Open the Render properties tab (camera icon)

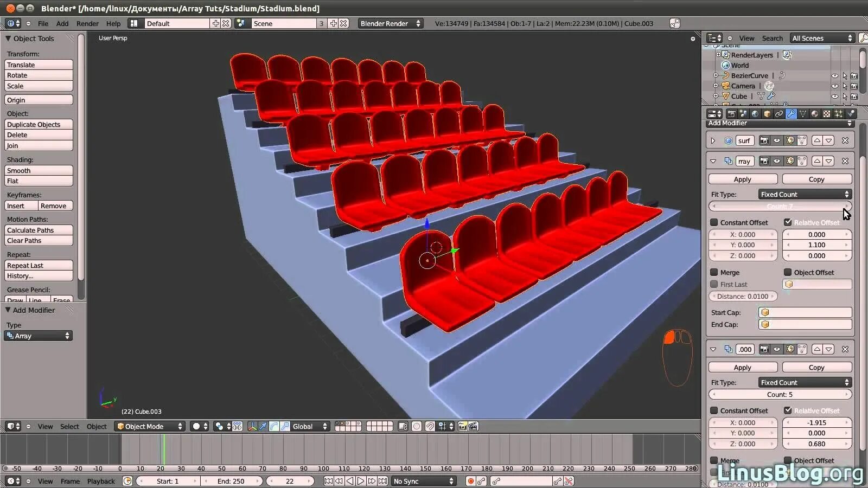731,114
